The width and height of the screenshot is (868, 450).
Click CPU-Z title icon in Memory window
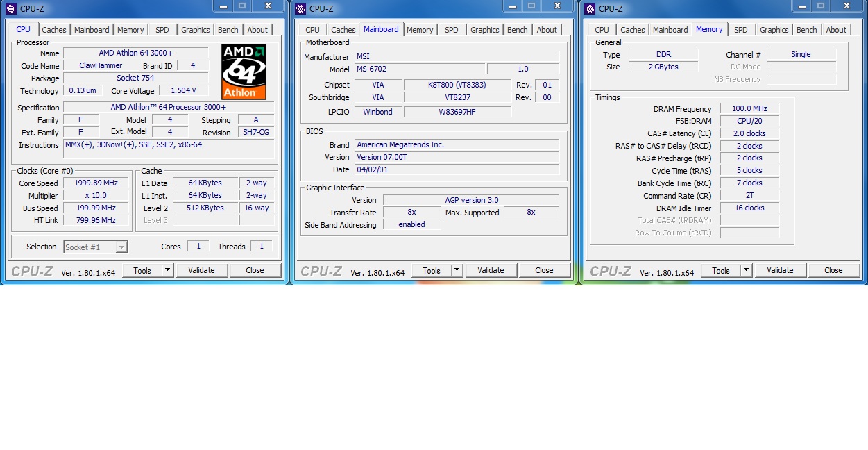click(589, 8)
